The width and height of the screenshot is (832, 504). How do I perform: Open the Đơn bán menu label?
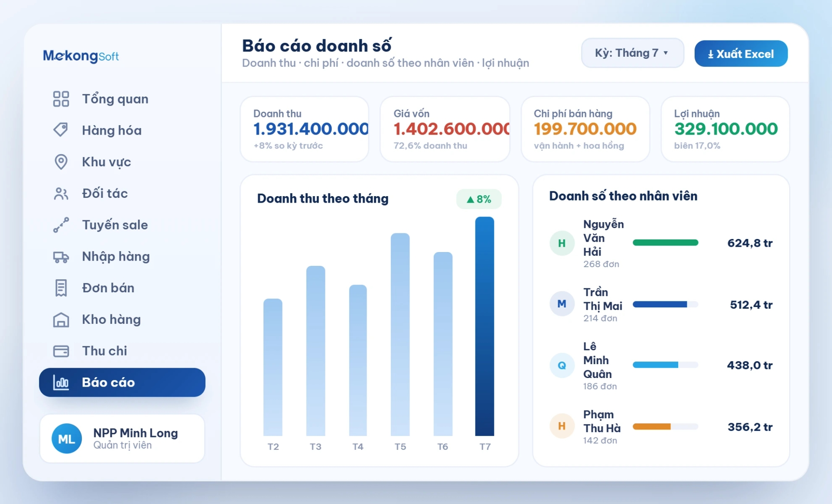click(108, 288)
